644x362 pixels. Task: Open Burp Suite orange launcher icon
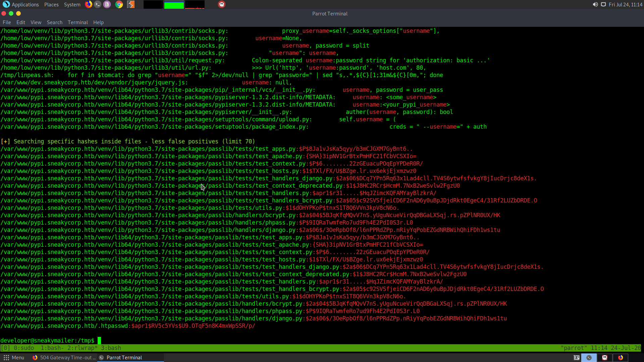click(131, 4)
